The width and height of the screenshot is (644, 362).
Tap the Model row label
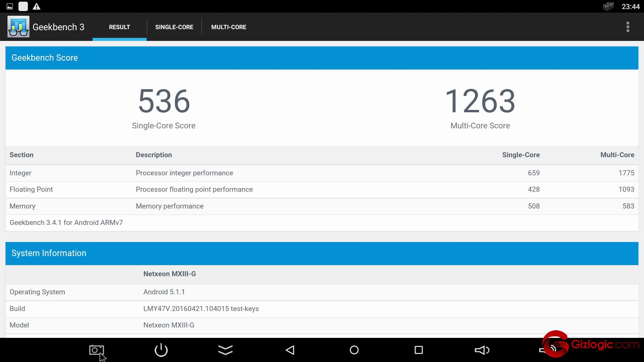tap(19, 325)
